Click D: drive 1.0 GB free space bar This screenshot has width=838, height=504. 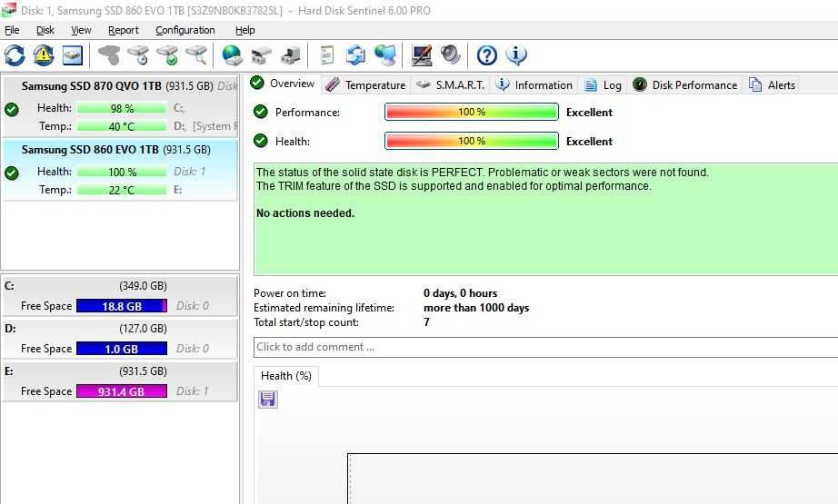click(x=122, y=349)
